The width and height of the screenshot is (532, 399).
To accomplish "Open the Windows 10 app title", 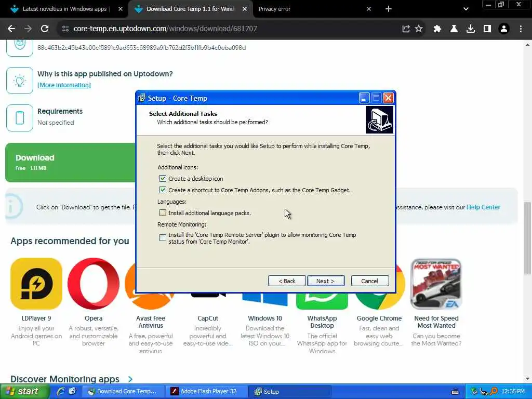I will [x=265, y=318].
